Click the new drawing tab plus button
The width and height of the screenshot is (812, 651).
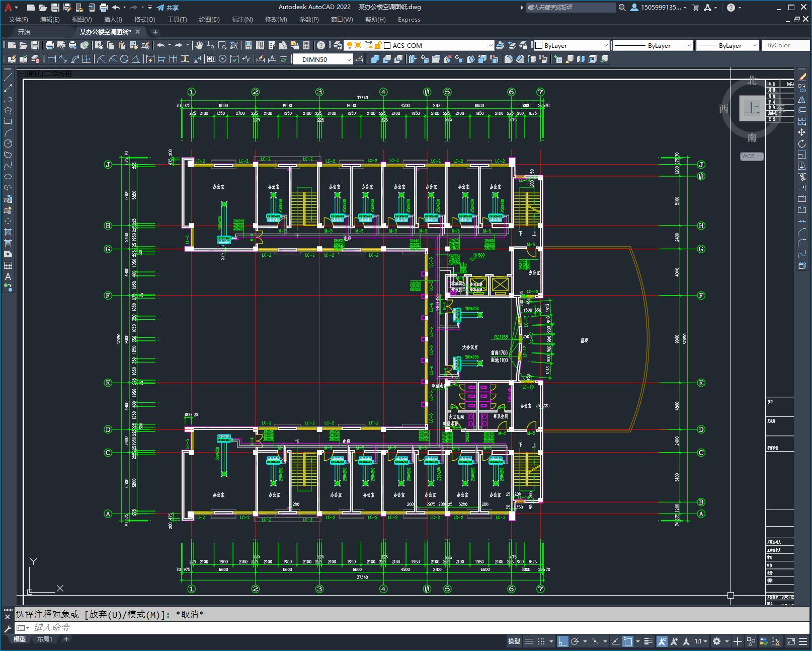155,32
